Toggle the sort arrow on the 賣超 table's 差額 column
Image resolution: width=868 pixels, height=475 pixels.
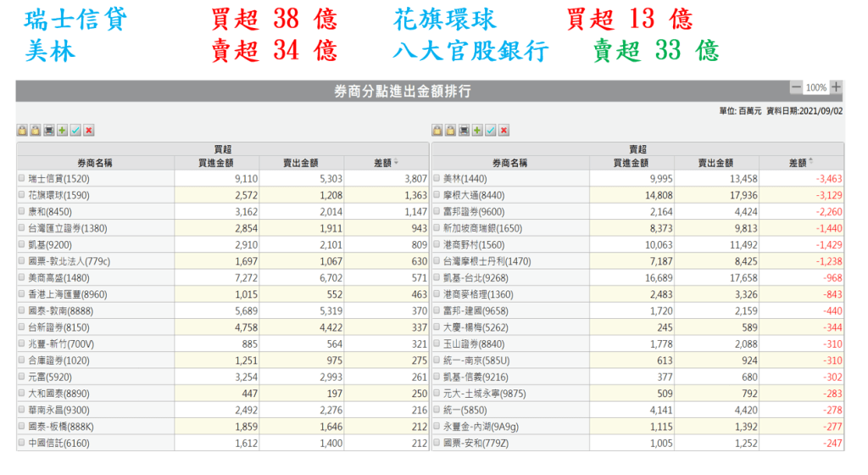coord(811,162)
